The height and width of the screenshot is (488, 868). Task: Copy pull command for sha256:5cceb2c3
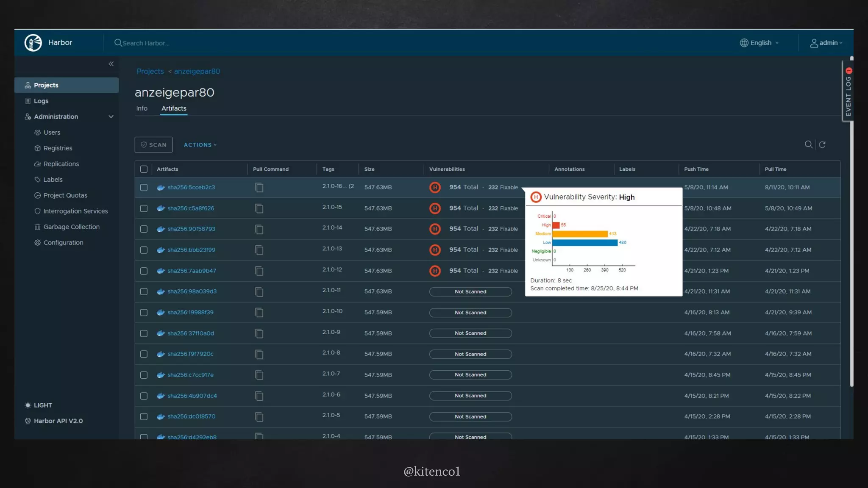click(x=259, y=188)
